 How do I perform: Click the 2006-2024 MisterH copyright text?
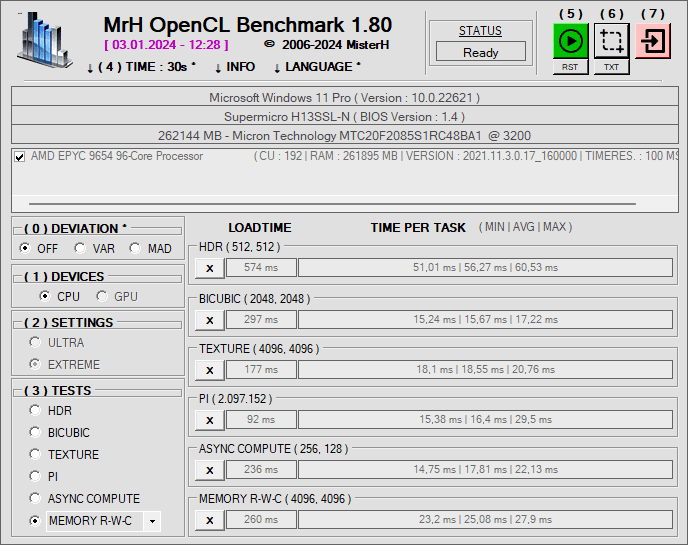point(327,45)
